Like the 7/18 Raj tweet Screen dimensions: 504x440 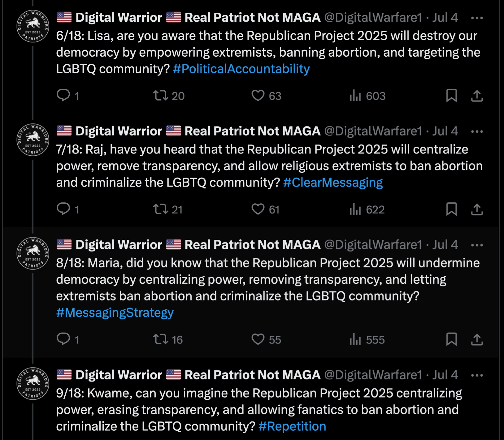258,209
